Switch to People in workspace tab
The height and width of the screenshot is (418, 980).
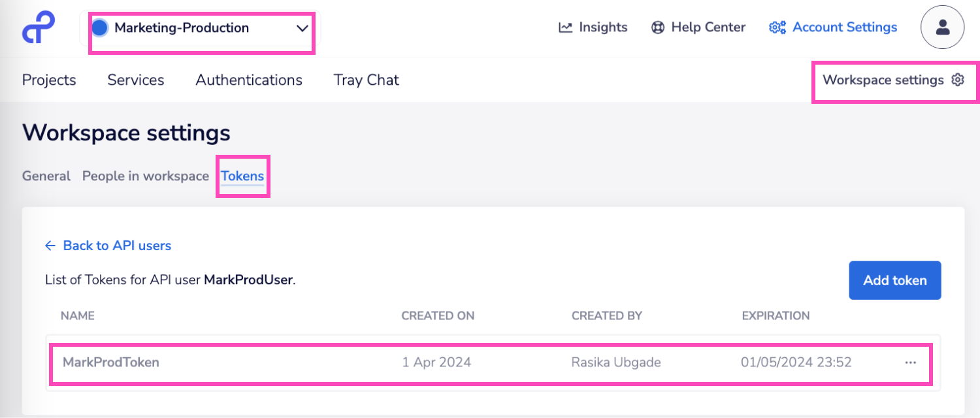[146, 176]
